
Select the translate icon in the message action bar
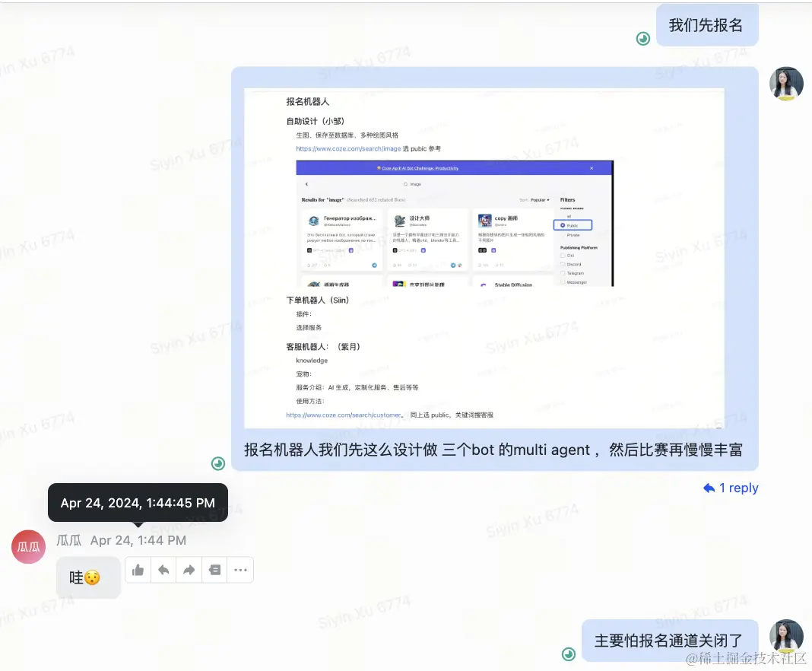(214, 569)
